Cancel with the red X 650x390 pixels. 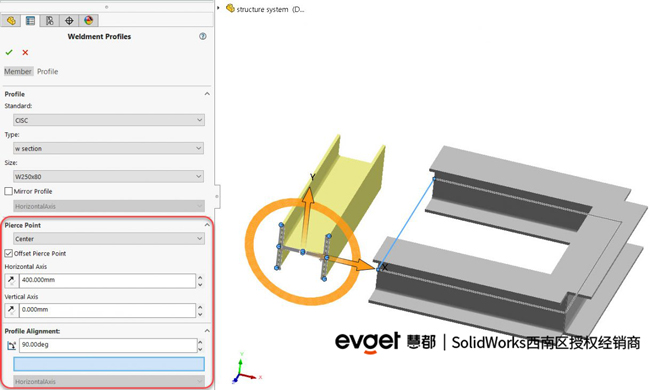click(x=25, y=52)
